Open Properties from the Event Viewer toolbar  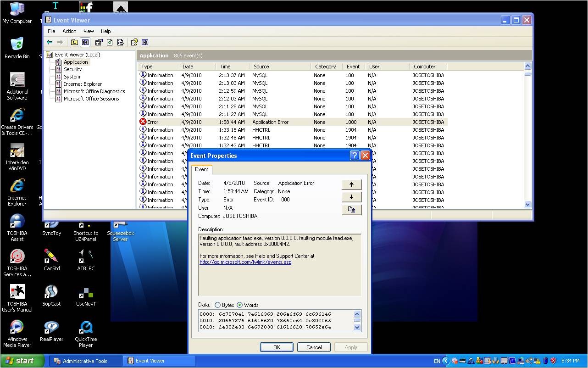coord(99,42)
